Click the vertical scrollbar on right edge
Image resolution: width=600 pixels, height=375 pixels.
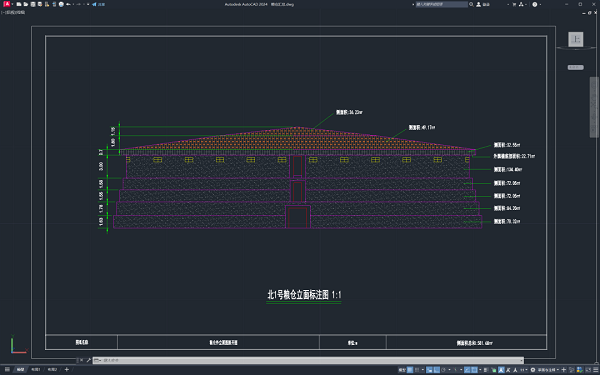pyautogui.click(x=594, y=107)
